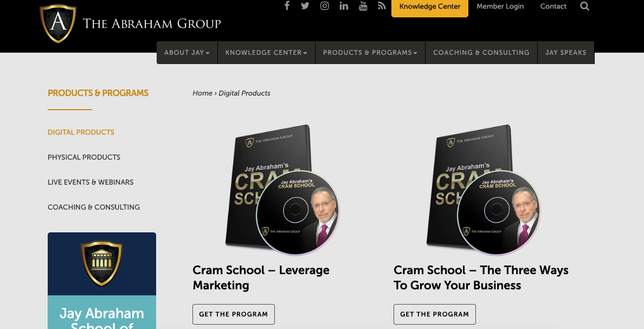Expand the Knowledge Center nav dropdown

pos(266,53)
